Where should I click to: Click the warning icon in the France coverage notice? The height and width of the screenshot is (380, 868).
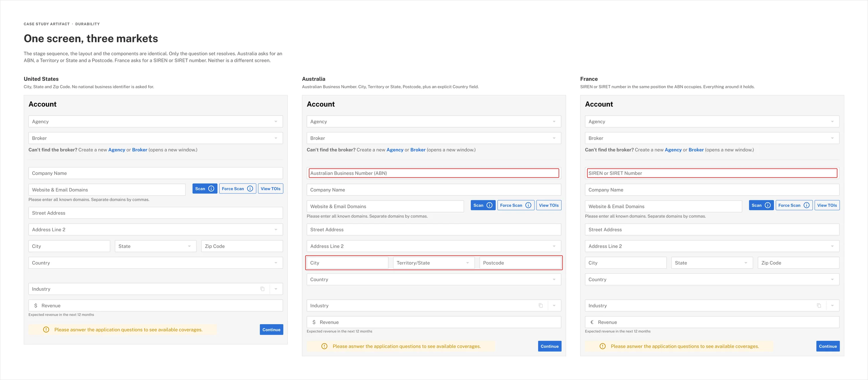(x=603, y=346)
